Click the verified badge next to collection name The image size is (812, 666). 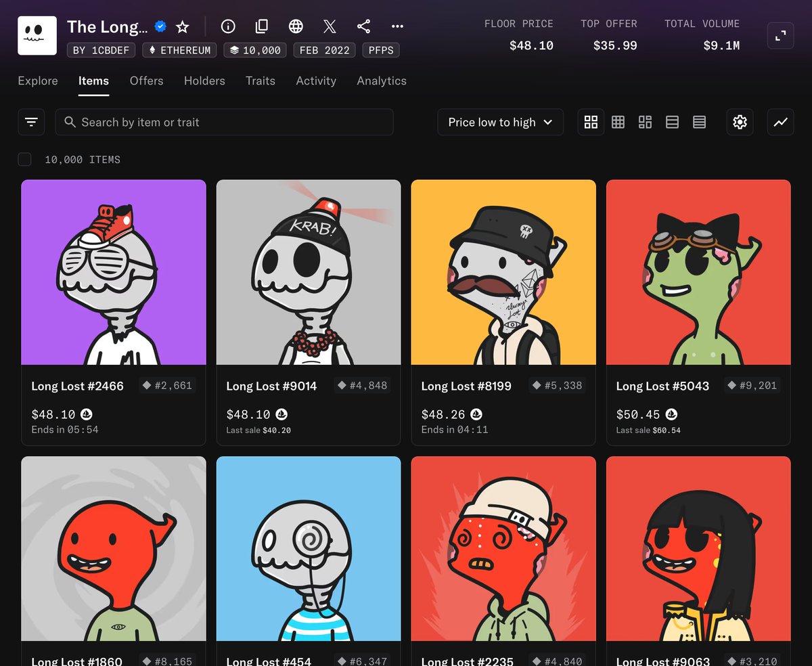pyautogui.click(x=160, y=26)
